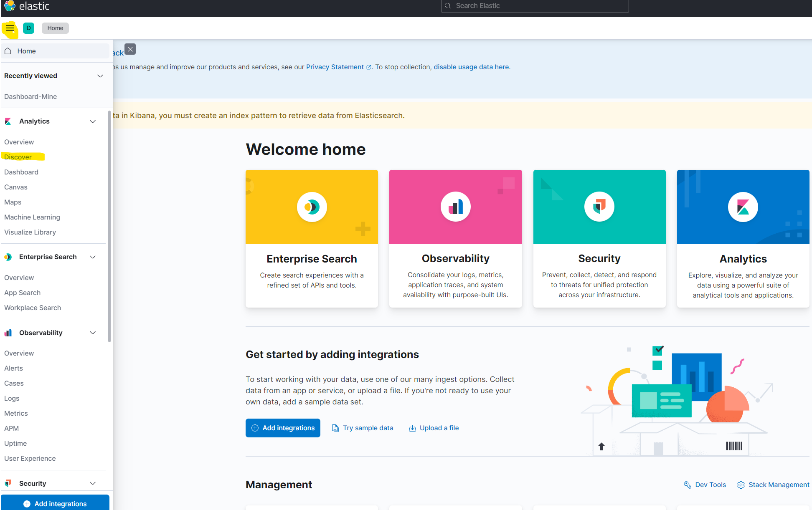The image size is (812, 510).
Task: Collapse the Recently viewed section
Action: click(100, 76)
